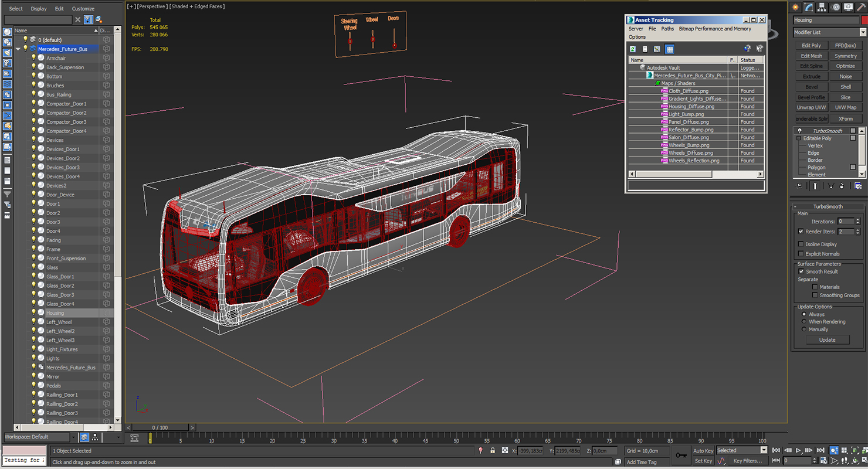
Task: Click the Housing object name field
Action: (826, 21)
